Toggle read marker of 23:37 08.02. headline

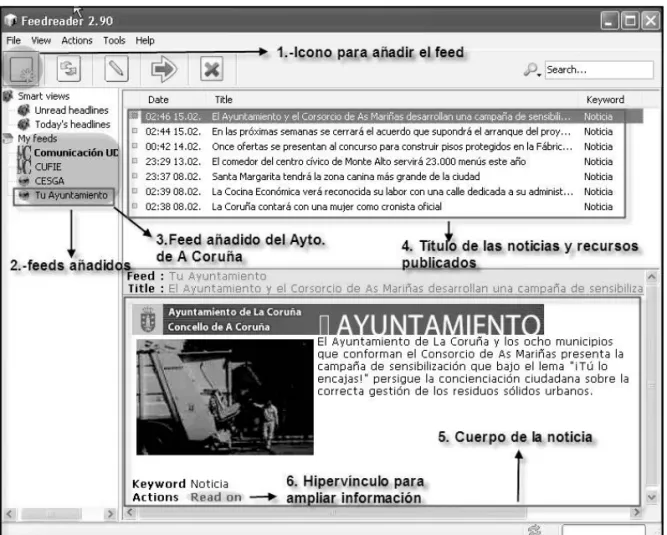134,176
